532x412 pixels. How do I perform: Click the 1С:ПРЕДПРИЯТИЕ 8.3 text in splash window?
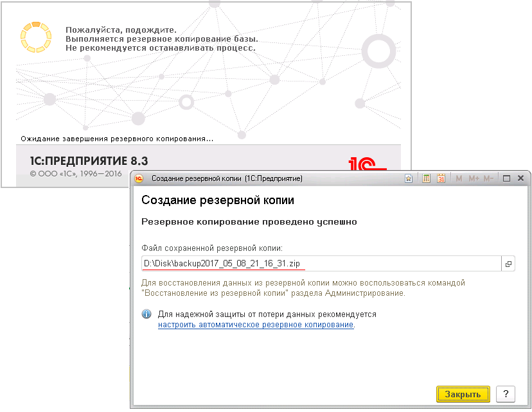[x=89, y=161]
